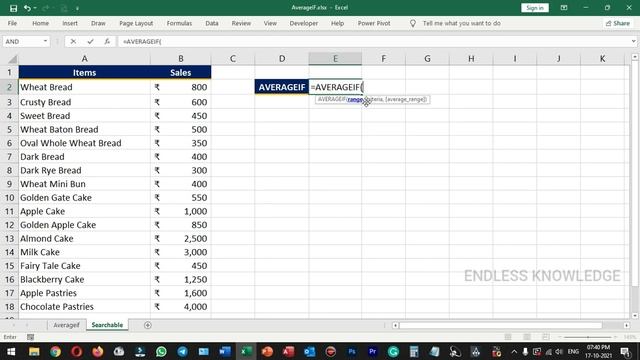Screen dimensions: 640x360
Task: Select column E header
Action: pos(335,59)
